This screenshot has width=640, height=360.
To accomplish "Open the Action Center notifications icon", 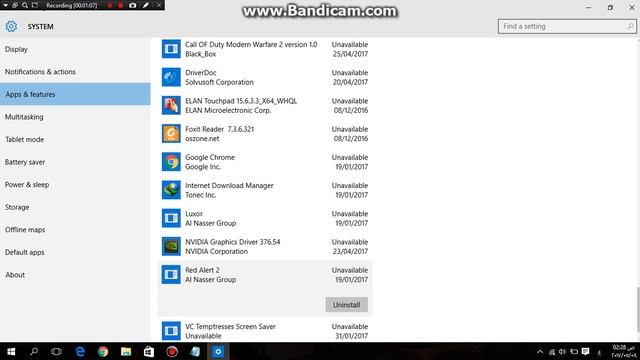I will tap(585, 351).
